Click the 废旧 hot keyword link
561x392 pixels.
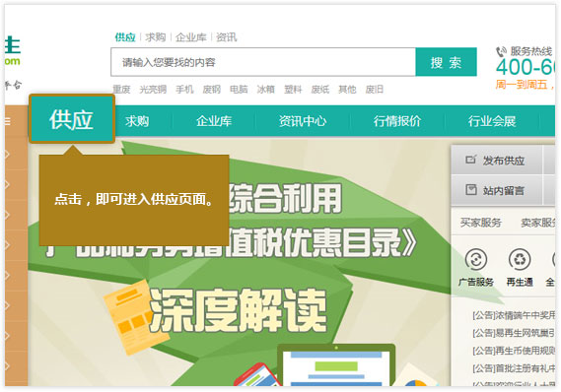click(375, 89)
